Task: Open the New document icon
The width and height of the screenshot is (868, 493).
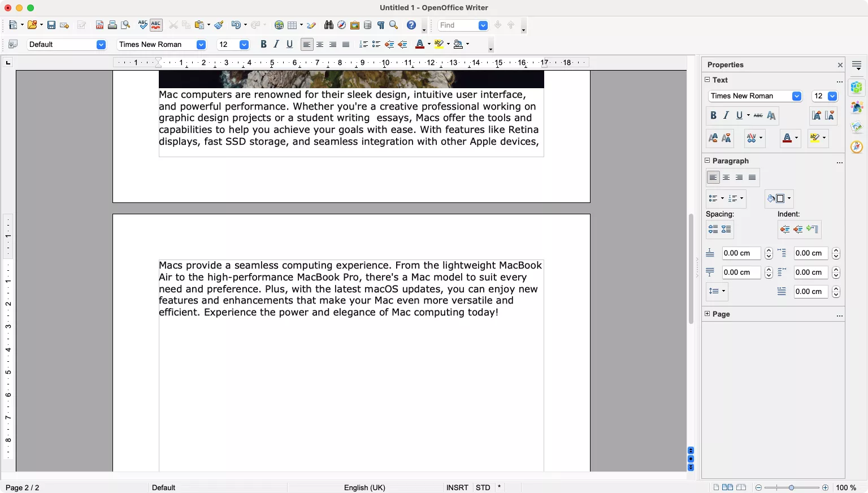Action: pos(13,25)
